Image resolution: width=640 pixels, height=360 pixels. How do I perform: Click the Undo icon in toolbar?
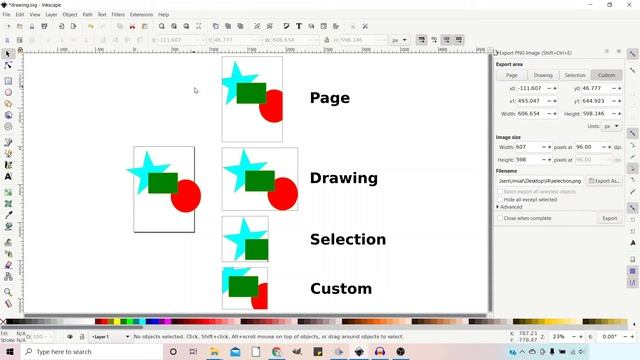[91, 26]
